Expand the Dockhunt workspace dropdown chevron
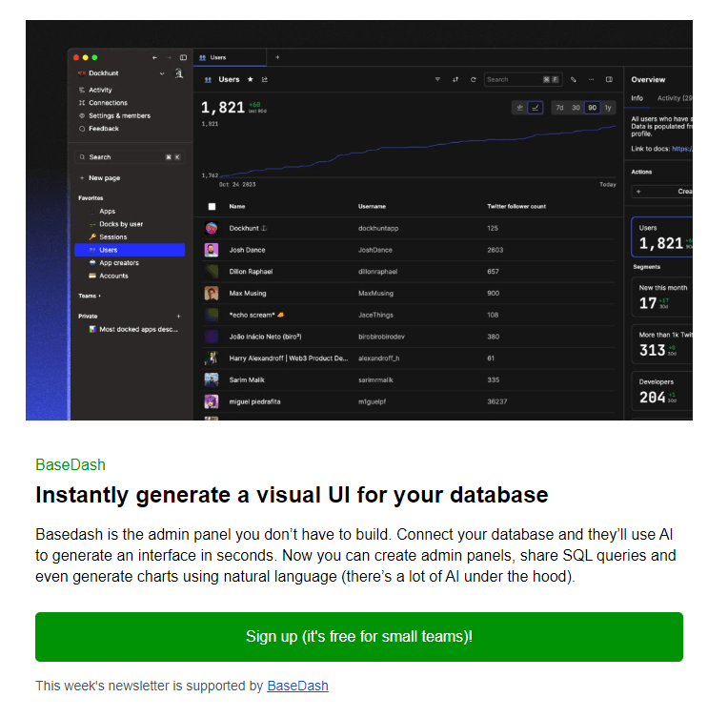Screen dimensions: 728x718 (162, 73)
